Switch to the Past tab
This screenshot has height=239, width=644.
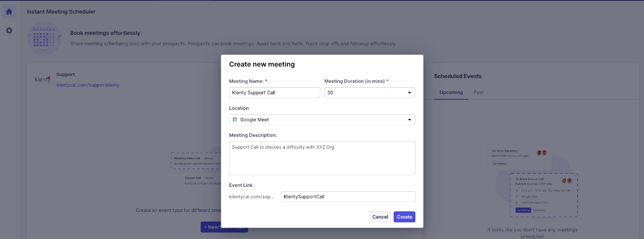[x=478, y=92]
